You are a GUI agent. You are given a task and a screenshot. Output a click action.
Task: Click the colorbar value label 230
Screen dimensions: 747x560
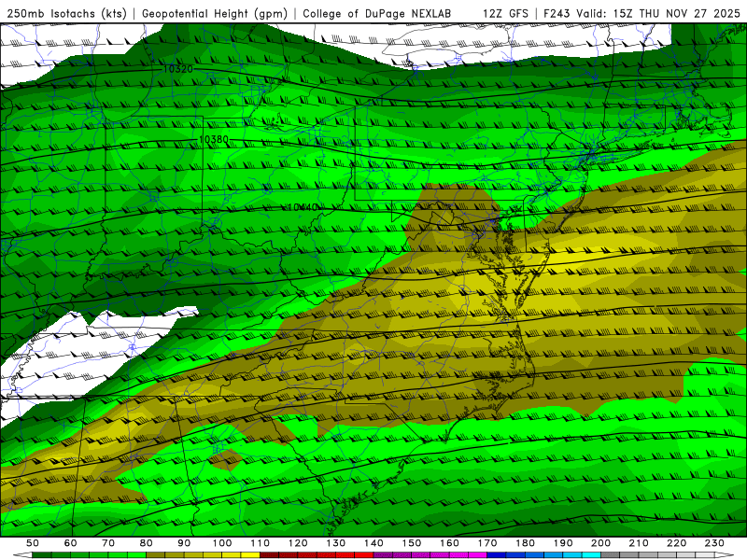pos(714,543)
